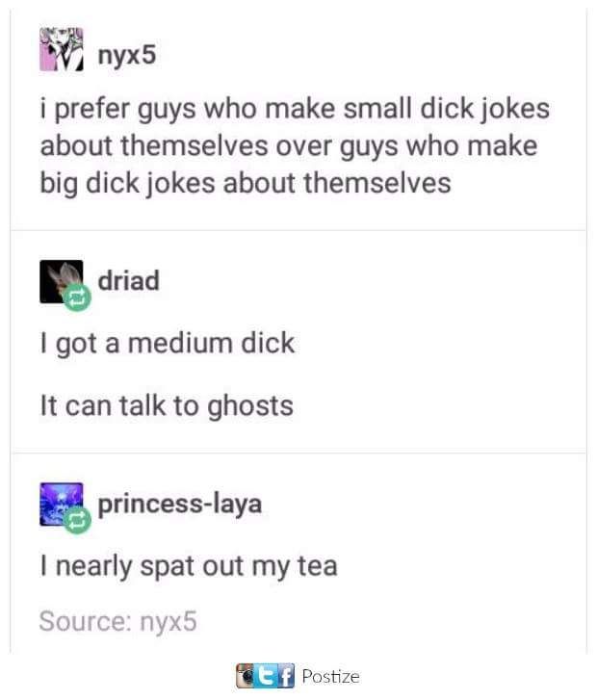Open princess-laya's avatar image

pyautogui.click(x=62, y=505)
